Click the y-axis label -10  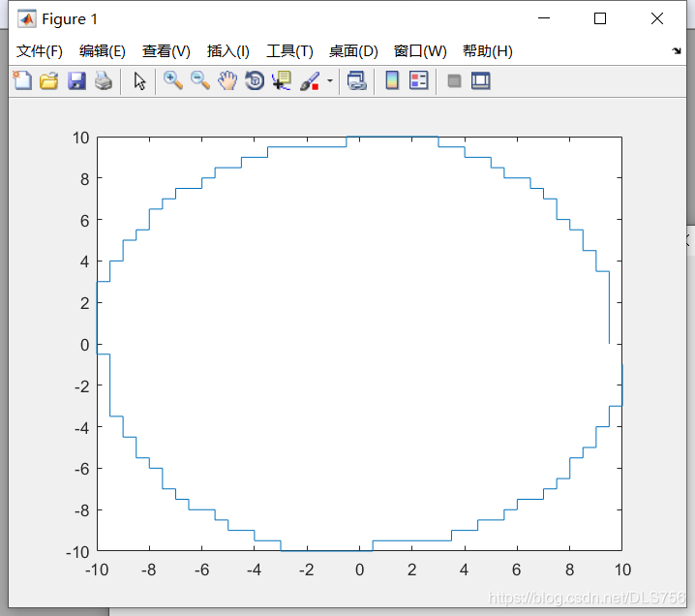pyautogui.click(x=77, y=553)
